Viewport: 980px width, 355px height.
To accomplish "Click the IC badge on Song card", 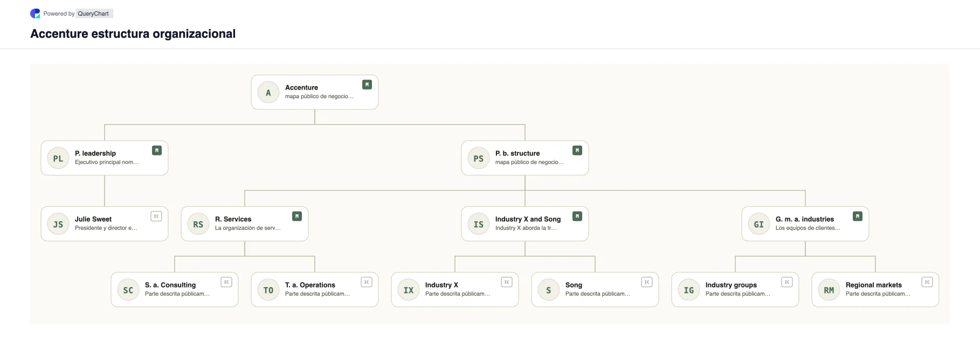I will point(647,282).
